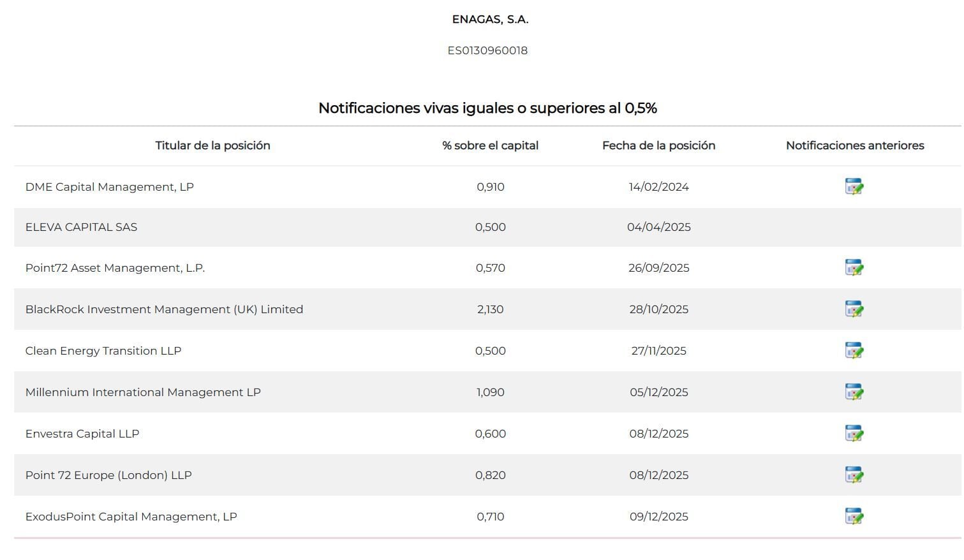This screenshot has width=964, height=560.
Task: Open previous notifications for DME Capital Management
Action: tap(854, 187)
